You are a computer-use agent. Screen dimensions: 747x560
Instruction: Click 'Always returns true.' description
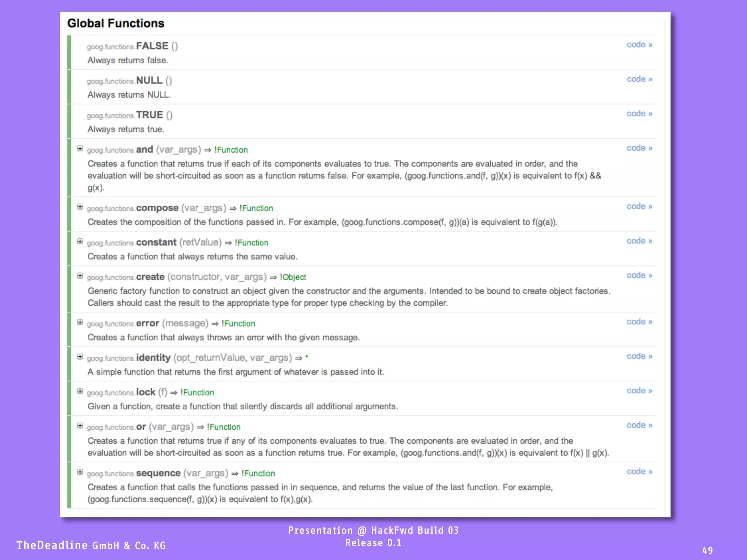126,129
